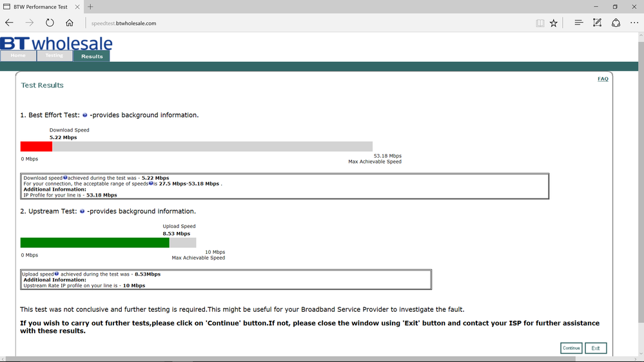Open the share or notifications icon
This screenshot has width=644, height=362.
pos(616,23)
